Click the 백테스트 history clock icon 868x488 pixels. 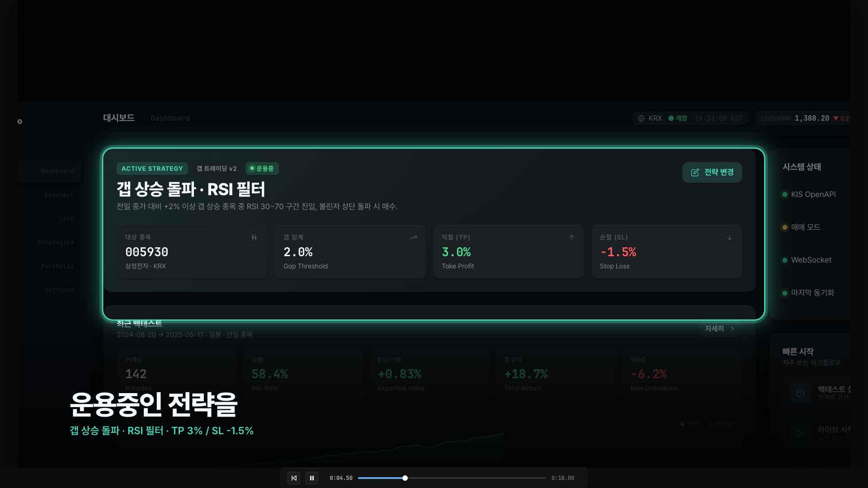(x=800, y=393)
